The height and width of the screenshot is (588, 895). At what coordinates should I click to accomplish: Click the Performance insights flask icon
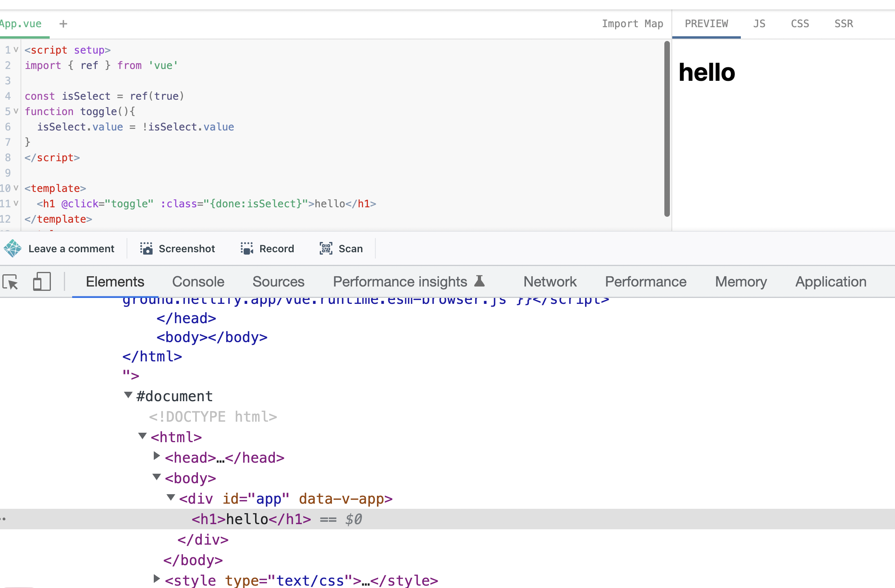click(479, 281)
